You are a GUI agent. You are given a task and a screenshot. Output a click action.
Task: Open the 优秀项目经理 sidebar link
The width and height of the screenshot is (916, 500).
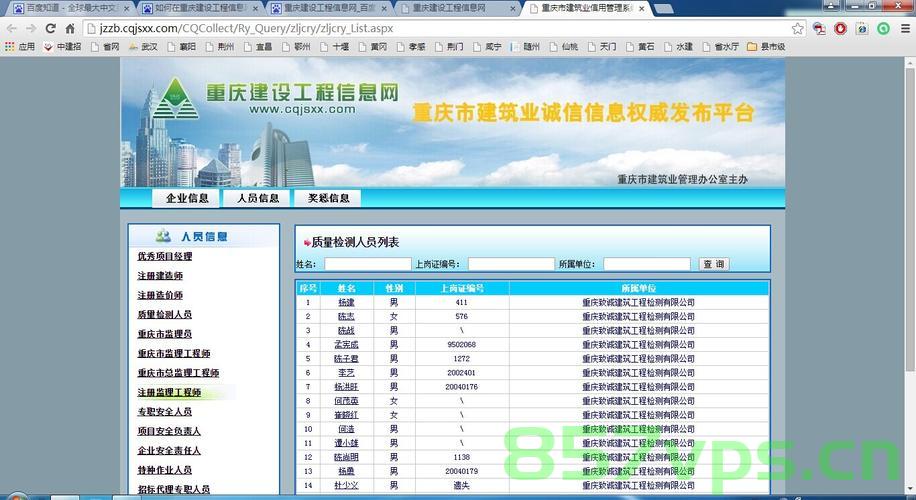165,256
